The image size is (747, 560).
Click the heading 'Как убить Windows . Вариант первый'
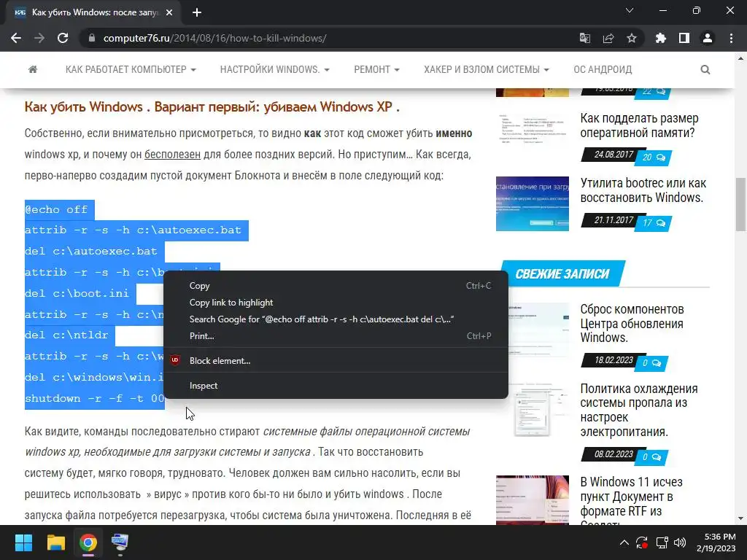(x=212, y=106)
